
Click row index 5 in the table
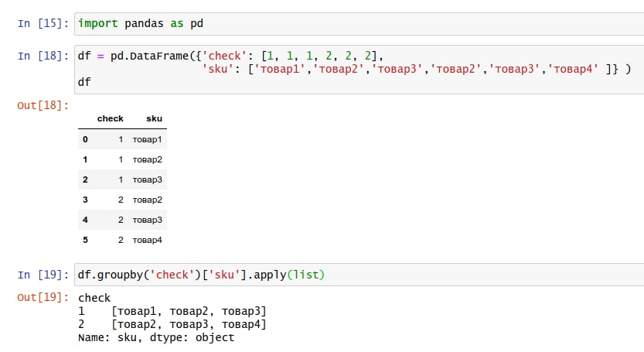click(85, 240)
